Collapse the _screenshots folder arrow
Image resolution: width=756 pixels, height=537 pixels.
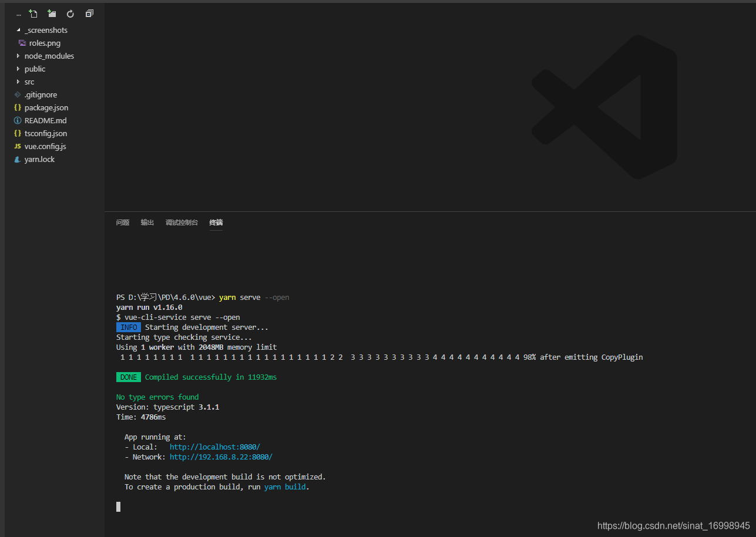[x=18, y=30]
